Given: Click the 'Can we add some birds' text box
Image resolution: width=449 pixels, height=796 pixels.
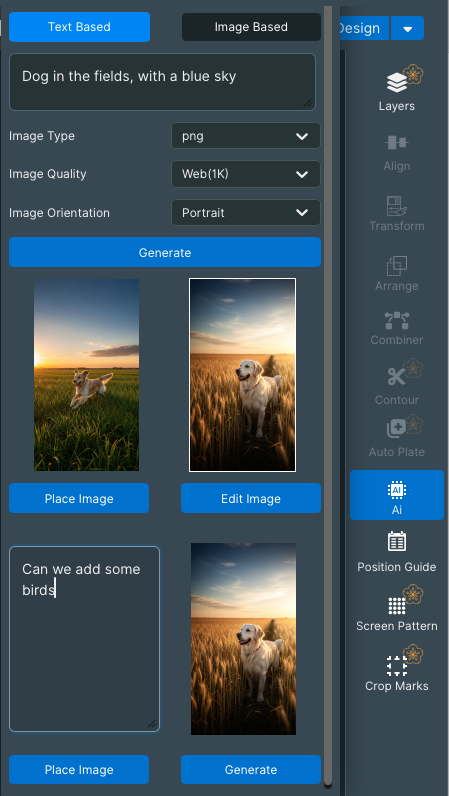Looking at the screenshot, I should point(84,639).
